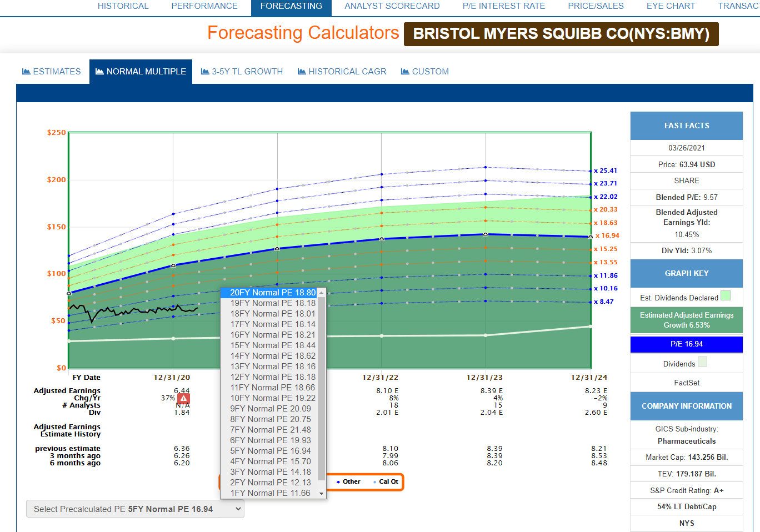The image size is (760, 532).
Task: Choose 6FY Normal PE 19.93 option
Action: tap(269, 440)
